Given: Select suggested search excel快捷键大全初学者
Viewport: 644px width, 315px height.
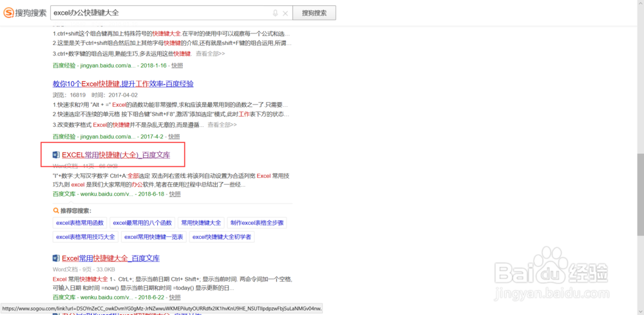Looking at the screenshot, I should (222, 236).
